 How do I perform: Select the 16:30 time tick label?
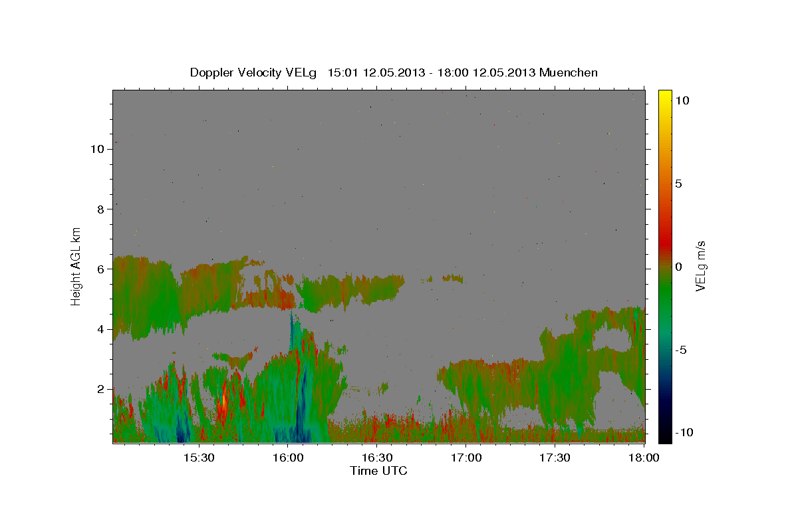coord(377,458)
